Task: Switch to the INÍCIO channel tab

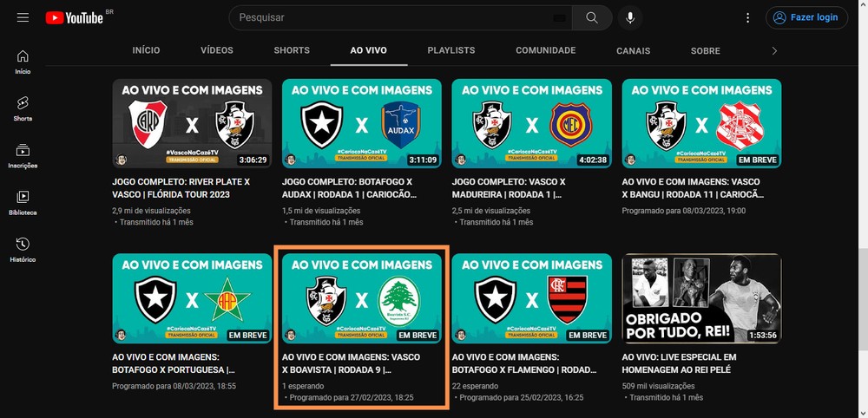Action: click(x=146, y=50)
